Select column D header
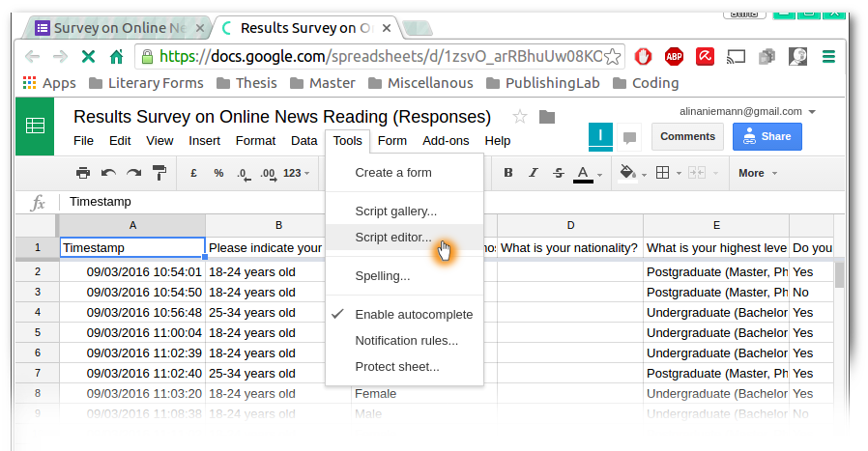The height and width of the screenshot is (451, 868). pos(570,225)
